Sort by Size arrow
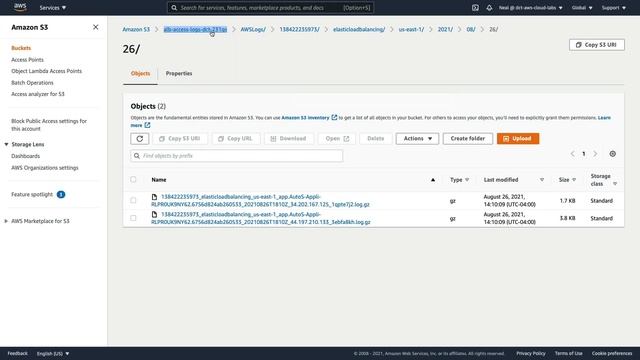This screenshot has height=360, width=640. 574,180
